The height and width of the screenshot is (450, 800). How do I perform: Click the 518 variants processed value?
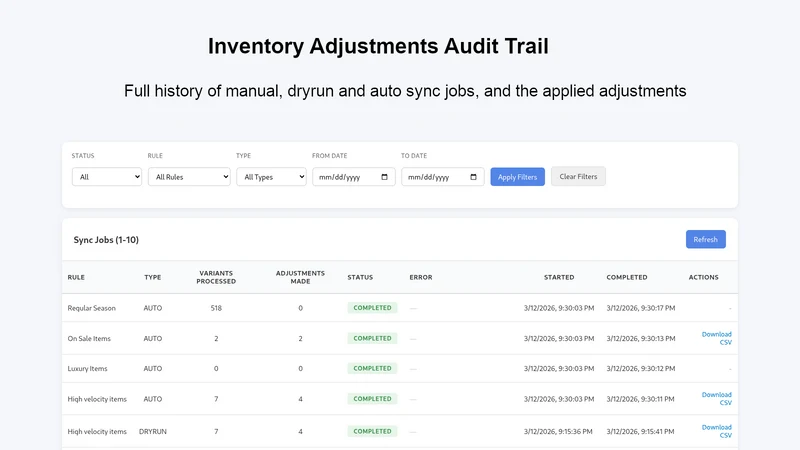216,308
